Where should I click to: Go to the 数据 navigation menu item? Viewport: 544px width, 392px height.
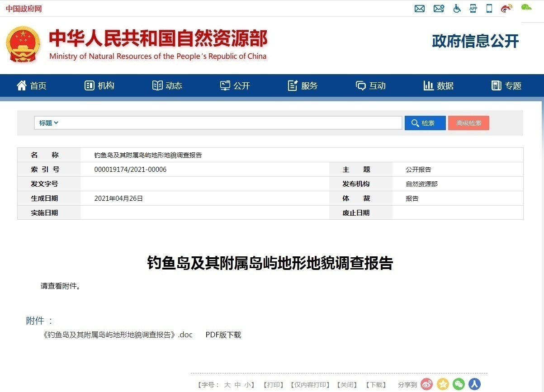tap(438, 86)
